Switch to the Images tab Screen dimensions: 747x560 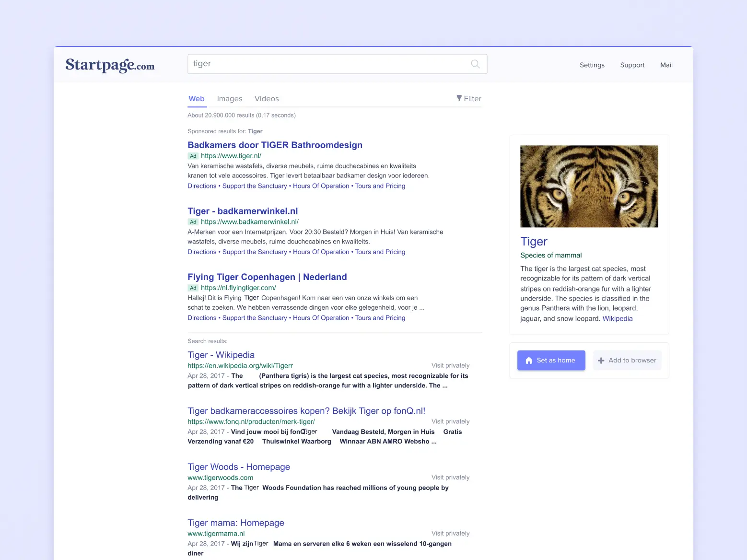[230, 99]
